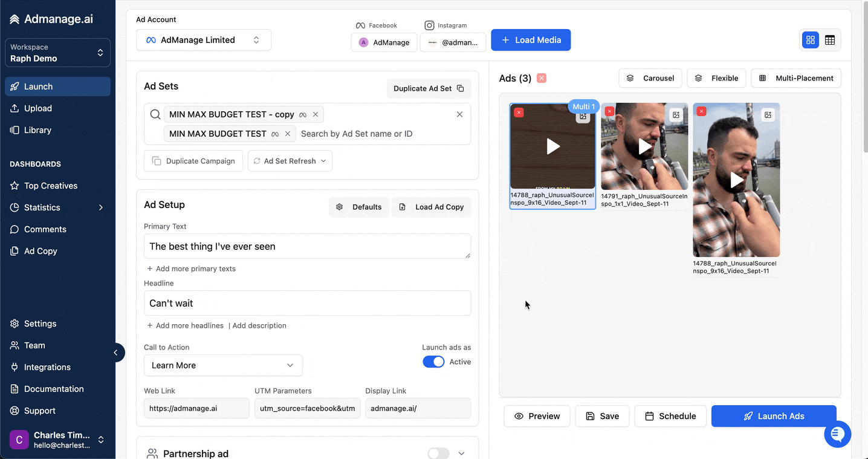Click the purple C user avatar
This screenshot has width=868, height=459.
[x=19, y=440]
